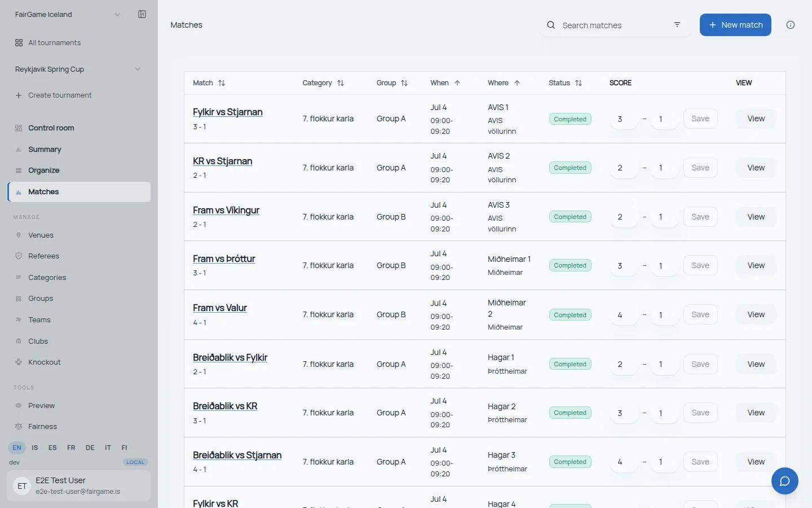Click the Clubs icon

pyautogui.click(x=19, y=341)
